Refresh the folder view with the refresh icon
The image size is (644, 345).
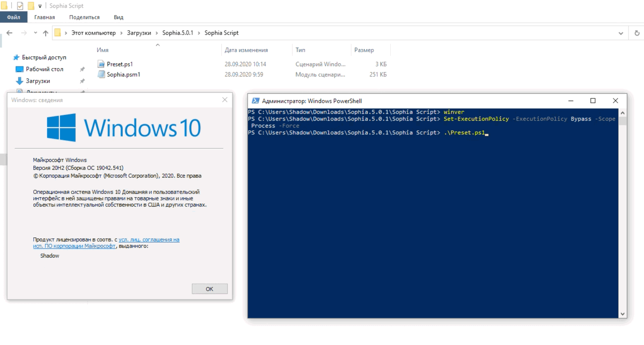point(636,33)
